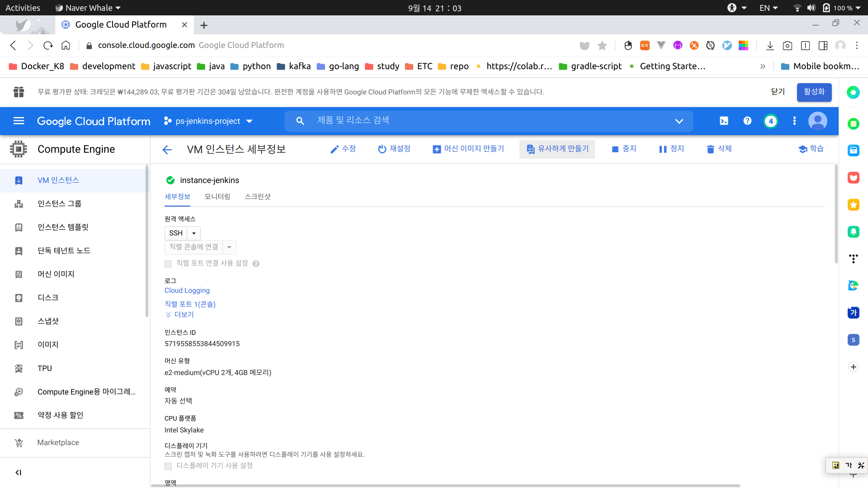Toggle 디스플레이 기기 사용 설정 checkbox
The height and width of the screenshot is (488, 868).
pos(168,466)
